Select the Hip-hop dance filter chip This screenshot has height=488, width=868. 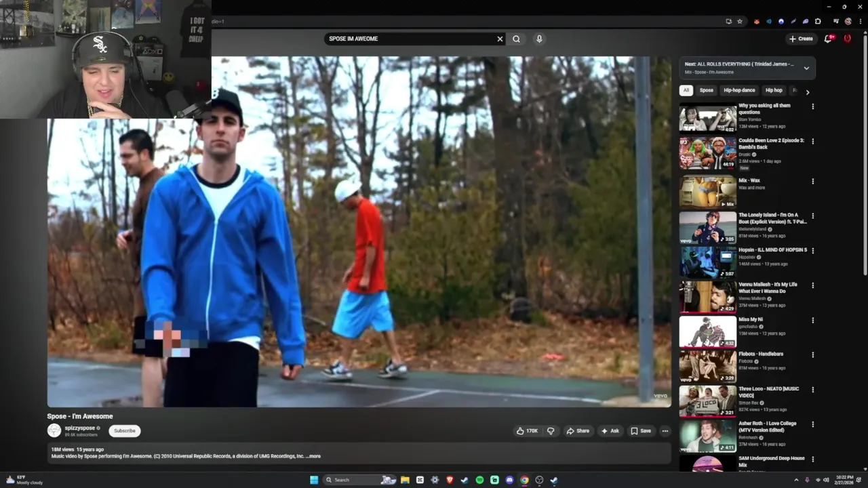point(739,90)
